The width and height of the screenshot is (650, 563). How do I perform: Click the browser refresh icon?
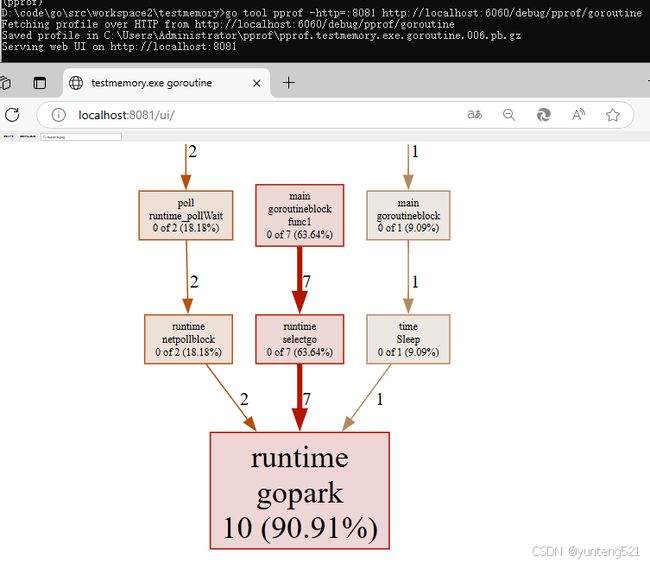(12, 114)
